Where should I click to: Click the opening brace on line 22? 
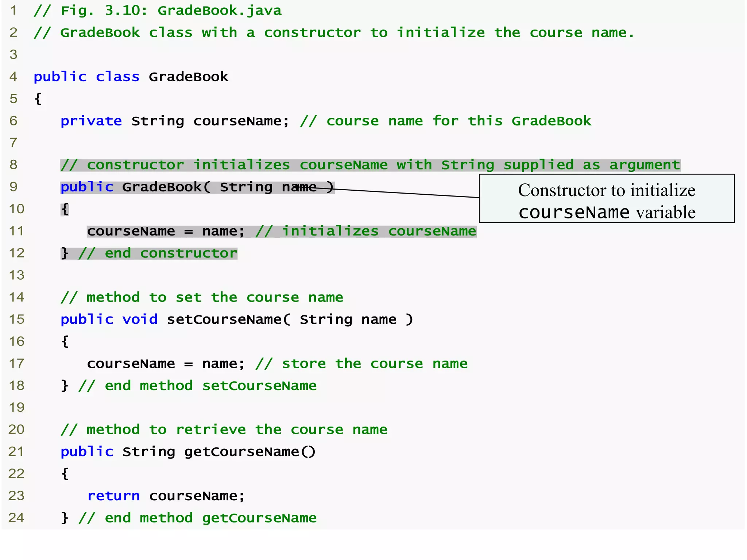click(65, 474)
